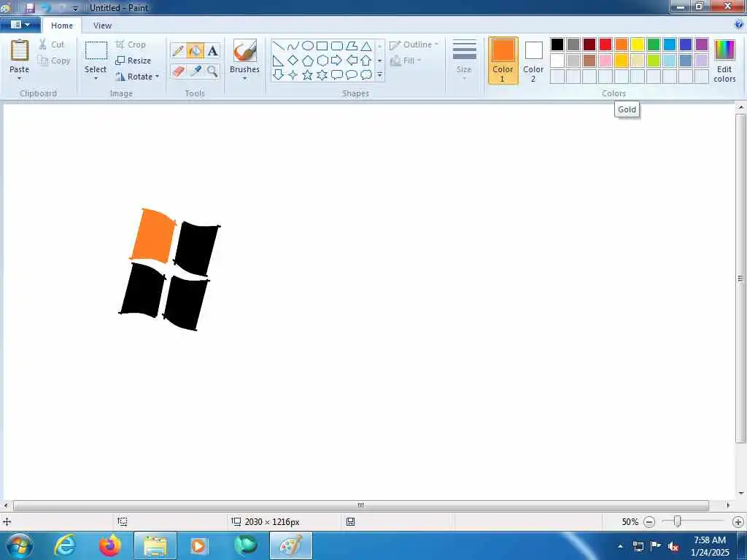Choose the Right arrow shape
Image resolution: width=747 pixels, height=560 pixels.
point(337,61)
